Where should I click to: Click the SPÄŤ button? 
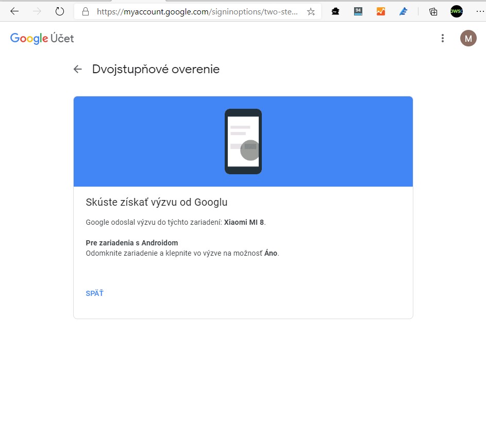tap(94, 293)
